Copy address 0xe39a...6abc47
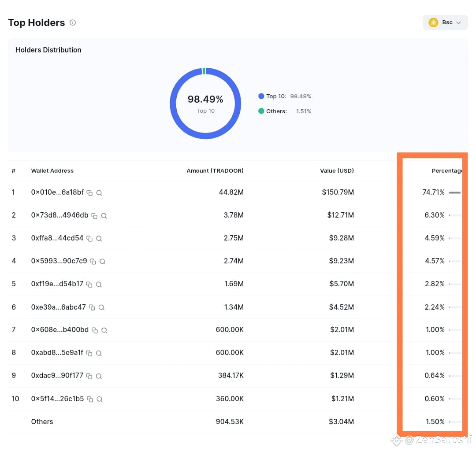The width and height of the screenshot is (476, 451). click(x=92, y=307)
